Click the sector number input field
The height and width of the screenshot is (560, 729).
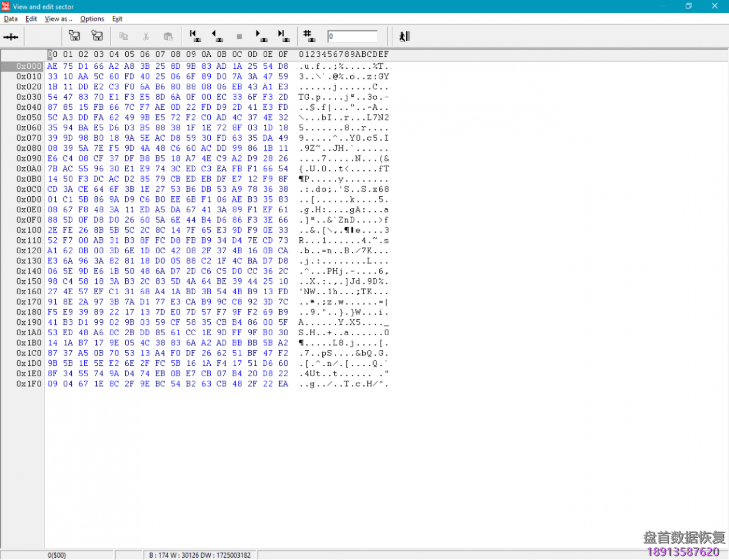[353, 36]
